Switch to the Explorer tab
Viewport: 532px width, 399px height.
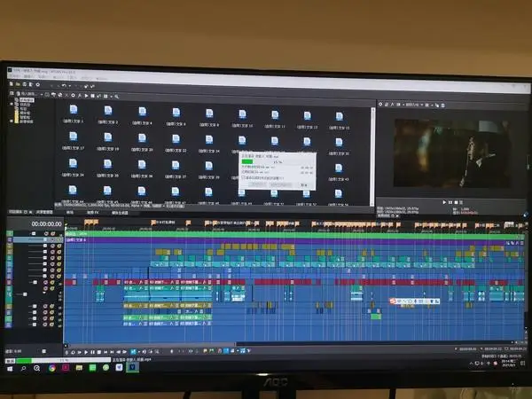[x=45, y=212]
